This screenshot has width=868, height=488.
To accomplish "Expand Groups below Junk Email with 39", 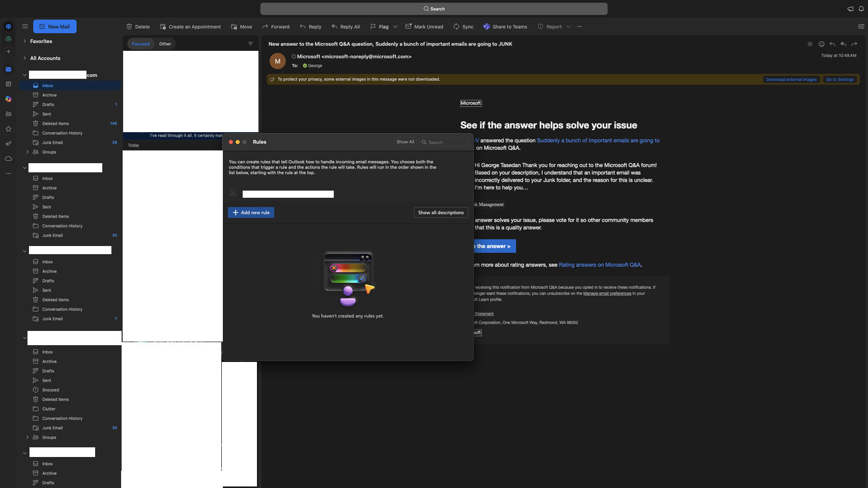I will pos(27,152).
